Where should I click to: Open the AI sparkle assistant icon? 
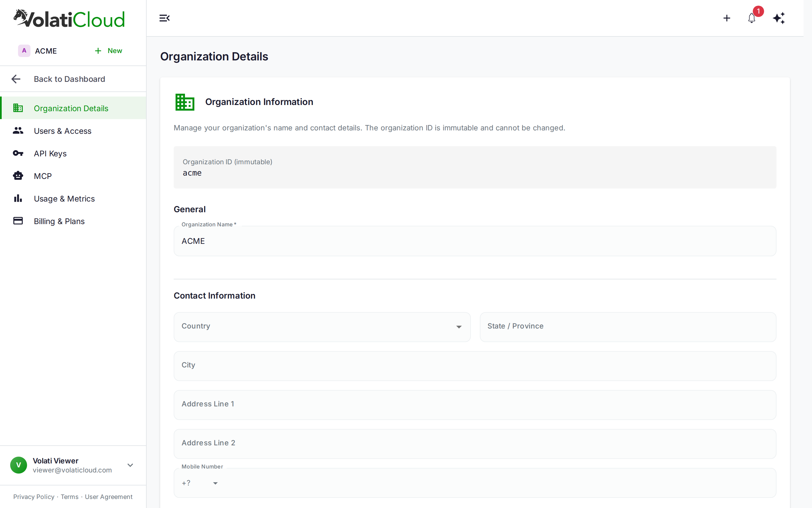coord(779,18)
